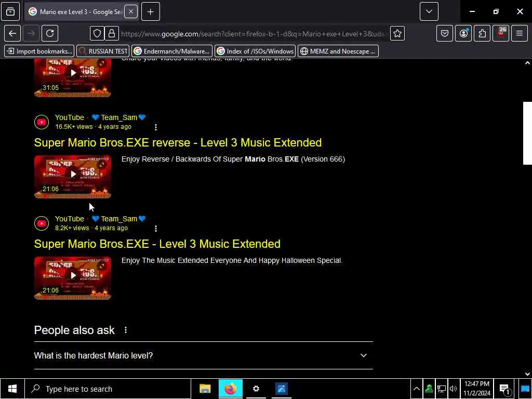Expand What is the hardest Mario level?
The width and height of the screenshot is (532, 399).
(204, 355)
